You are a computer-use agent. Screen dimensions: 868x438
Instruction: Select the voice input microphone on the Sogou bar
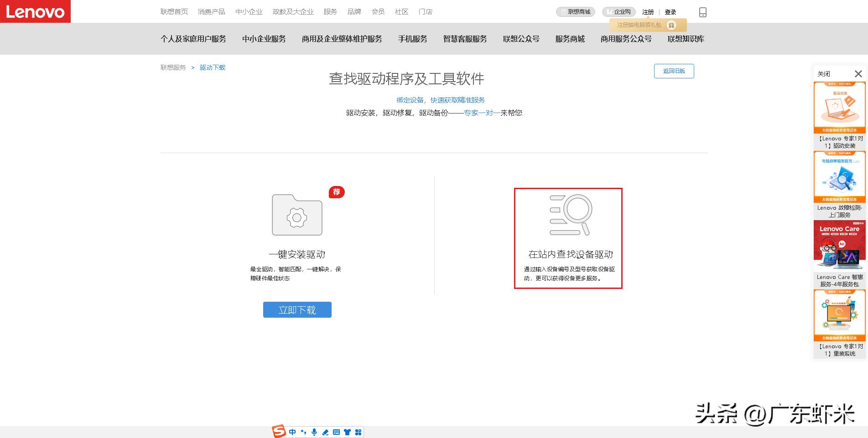pos(313,432)
